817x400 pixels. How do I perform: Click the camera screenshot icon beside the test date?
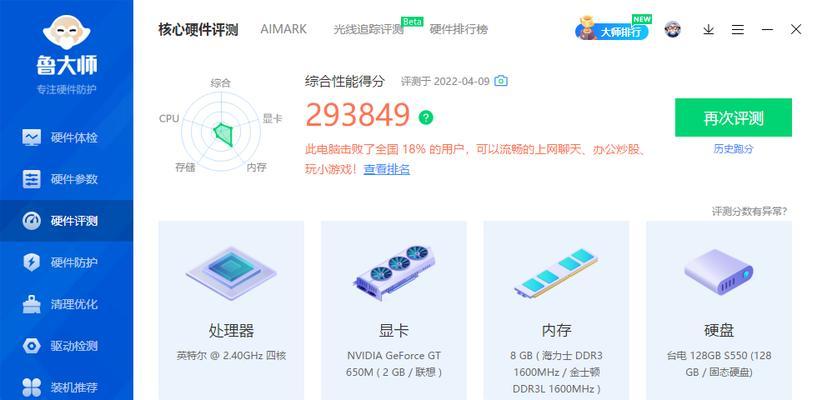(x=501, y=81)
